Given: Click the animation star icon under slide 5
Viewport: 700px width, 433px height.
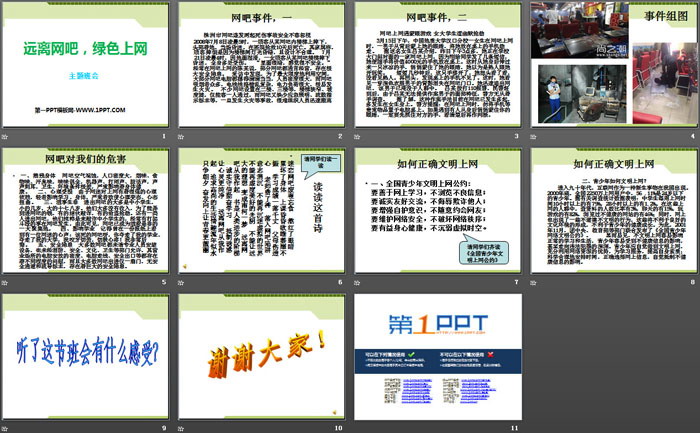Looking at the screenshot, I should click(x=5, y=283).
